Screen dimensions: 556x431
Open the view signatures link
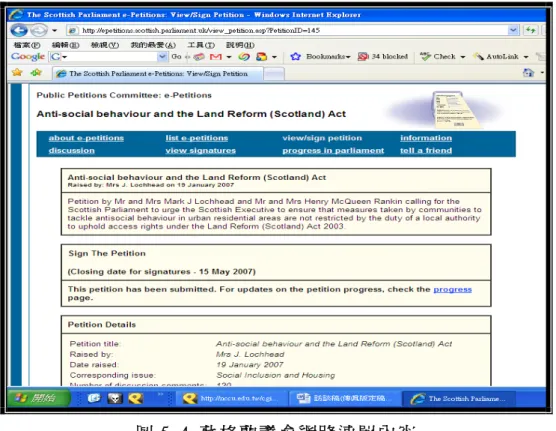tap(200, 150)
